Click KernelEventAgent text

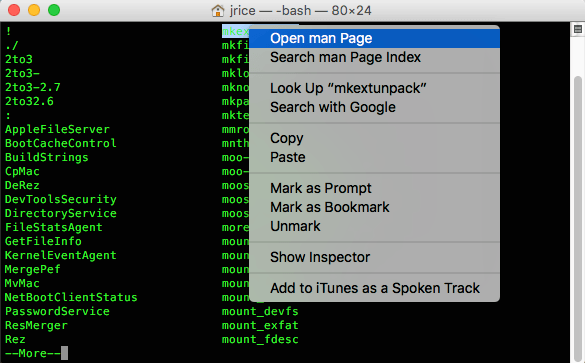[60, 256]
